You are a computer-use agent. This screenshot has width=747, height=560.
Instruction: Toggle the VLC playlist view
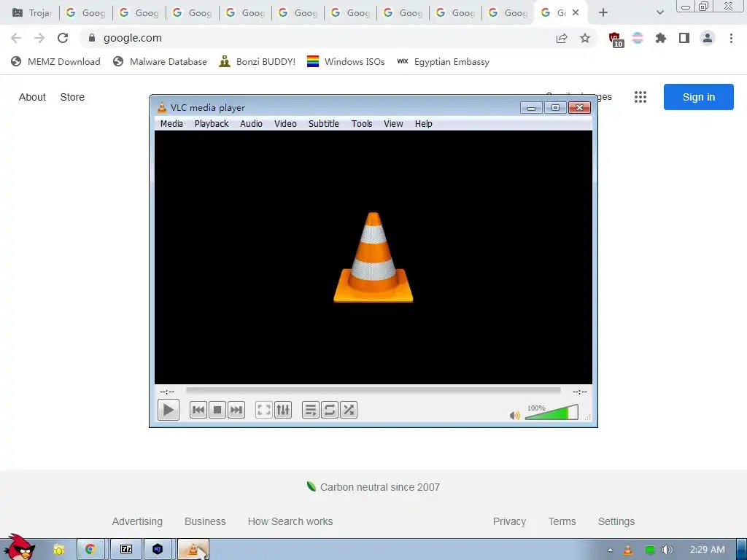[x=310, y=410]
